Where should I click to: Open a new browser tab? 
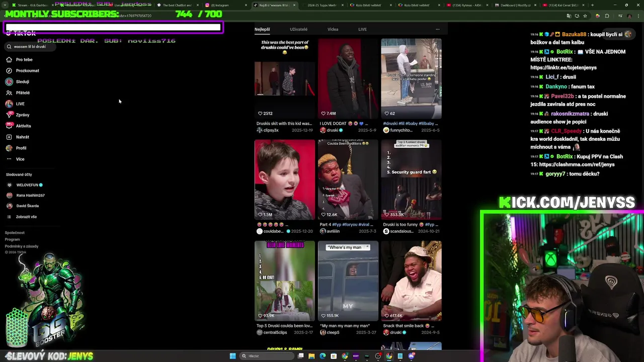[x=592, y=5]
